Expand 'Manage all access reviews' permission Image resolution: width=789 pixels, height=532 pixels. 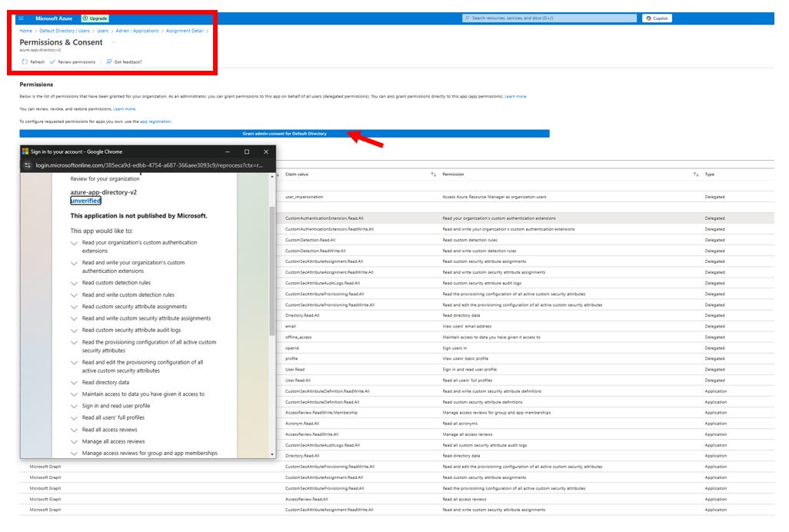[74, 441]
